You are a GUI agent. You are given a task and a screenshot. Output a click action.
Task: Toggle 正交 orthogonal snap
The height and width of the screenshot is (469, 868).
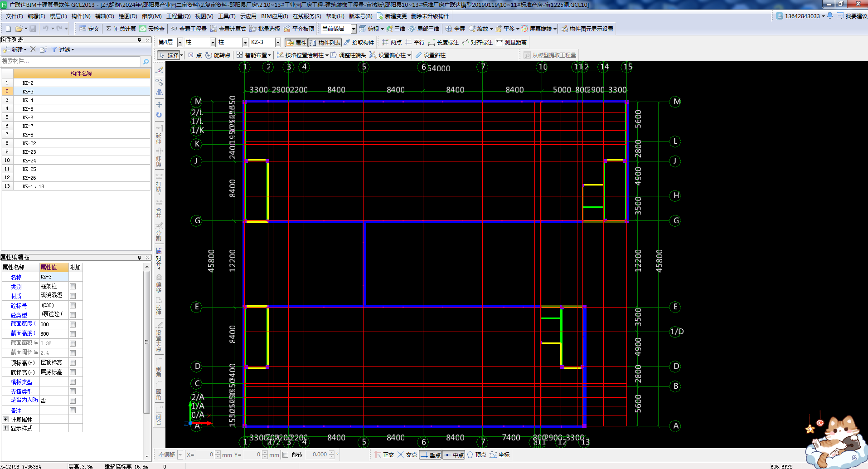[x=384, y=454]
